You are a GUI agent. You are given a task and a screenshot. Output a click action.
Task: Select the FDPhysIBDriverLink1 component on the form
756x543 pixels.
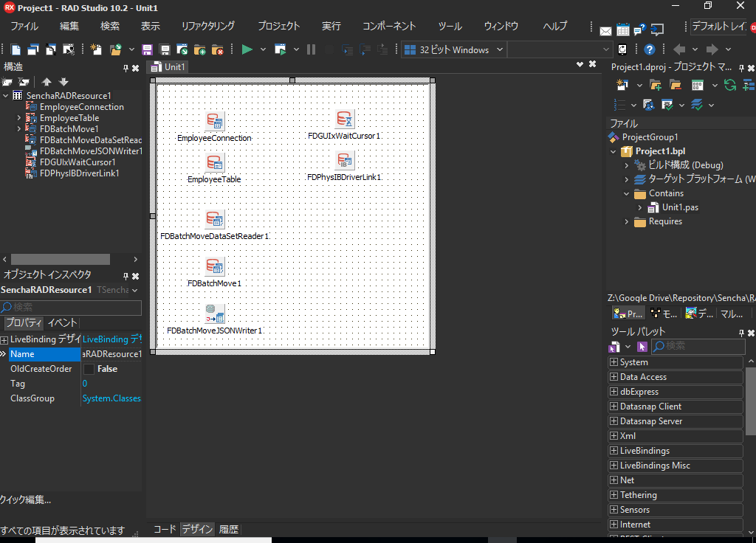pyautogui.click(x=343, y=160)
